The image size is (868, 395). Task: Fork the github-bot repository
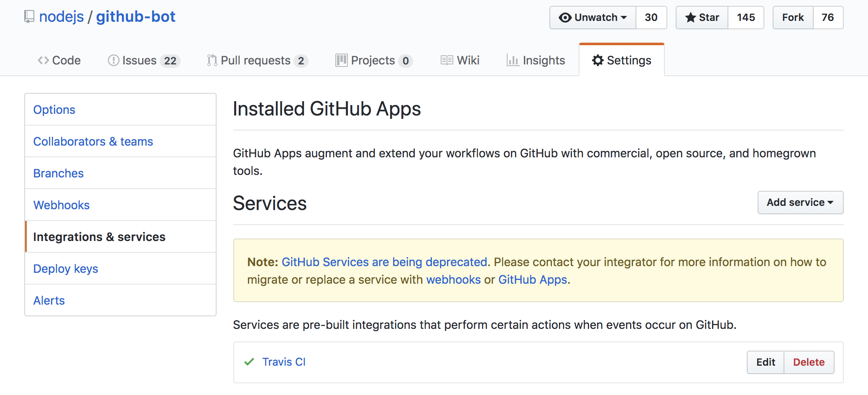(793, 18)
